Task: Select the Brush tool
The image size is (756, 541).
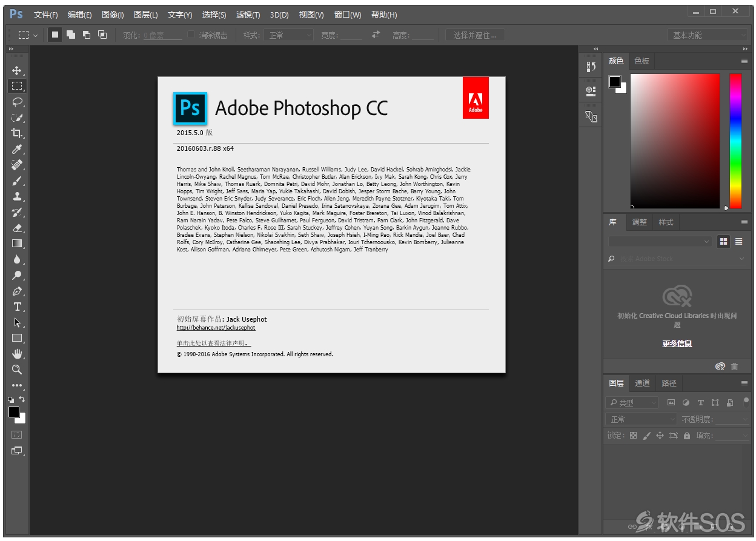Action: point(17,181)
